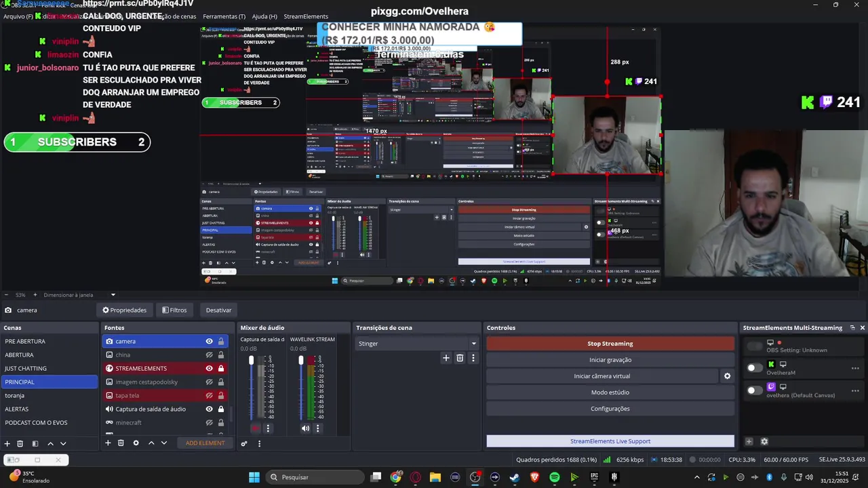
Task: Unlock the STREAMELEMENTS source lock
Action: 221,368
